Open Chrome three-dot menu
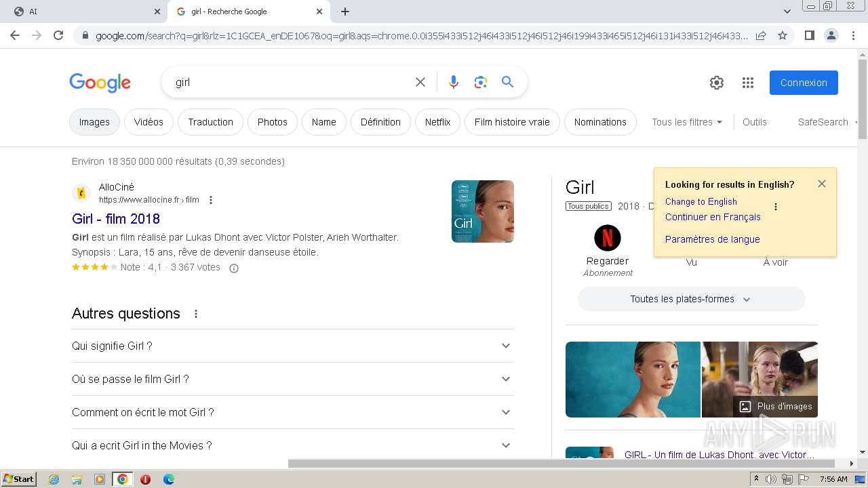 point(853,35)
